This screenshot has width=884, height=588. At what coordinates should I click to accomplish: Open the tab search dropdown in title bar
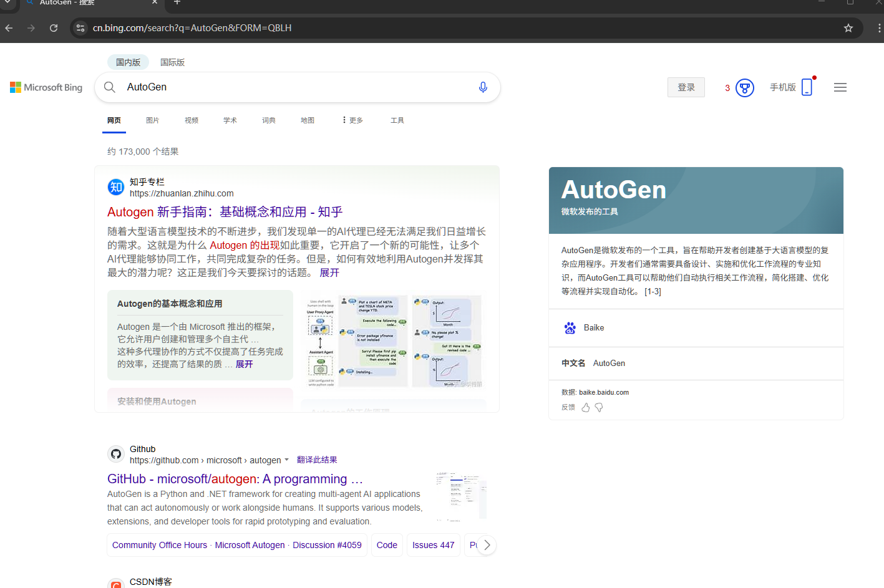(x=7, y=2)
